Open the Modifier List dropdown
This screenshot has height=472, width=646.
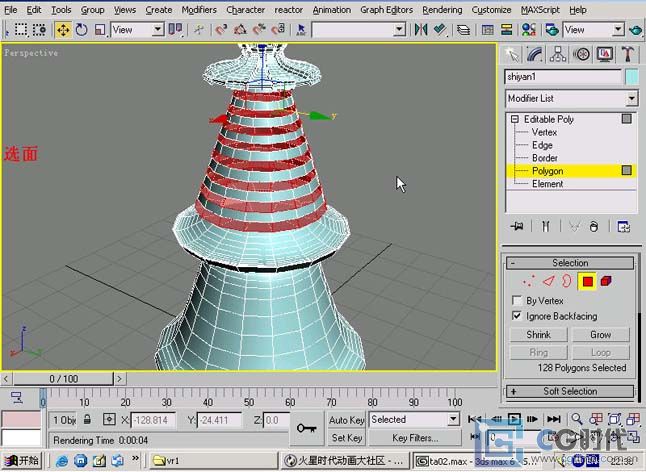[631, 98]
